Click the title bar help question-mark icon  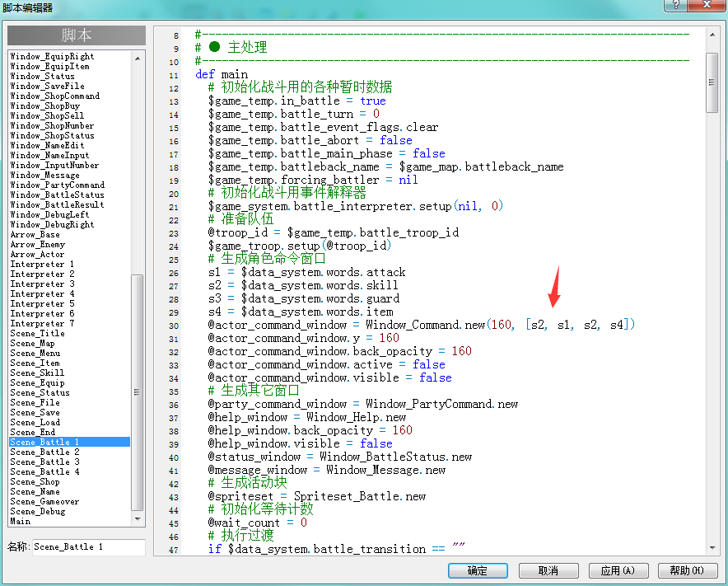click(675, 5)
